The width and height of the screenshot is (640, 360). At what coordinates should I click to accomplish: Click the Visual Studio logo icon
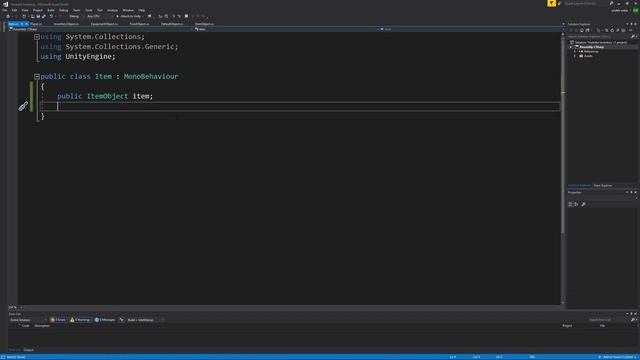pyautogui.click(x=5, y=4)
